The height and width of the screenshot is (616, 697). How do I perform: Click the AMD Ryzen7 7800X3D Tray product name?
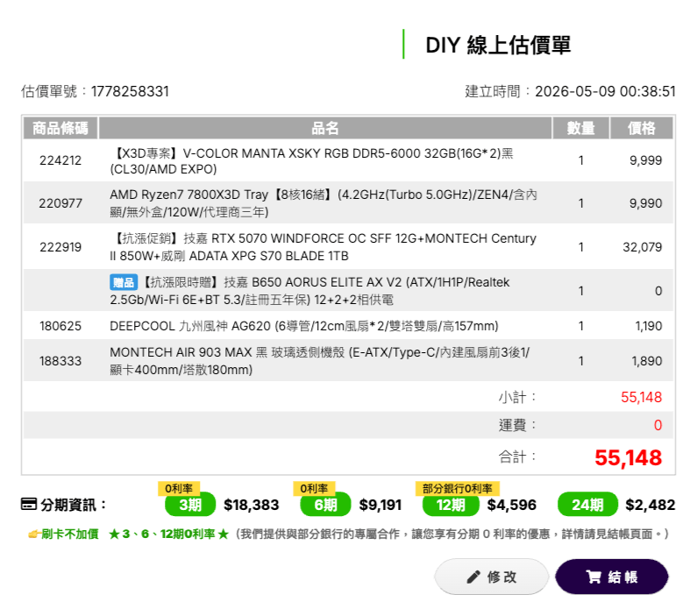tap(324, 203)
